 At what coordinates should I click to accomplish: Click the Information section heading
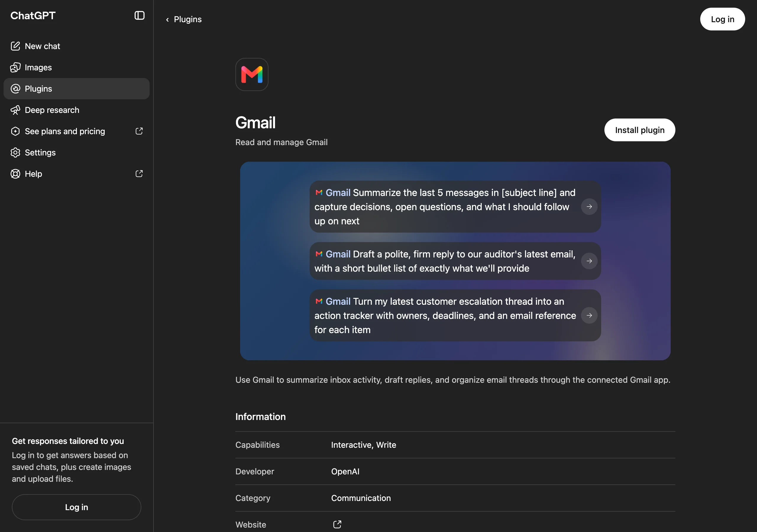(261, 417)
